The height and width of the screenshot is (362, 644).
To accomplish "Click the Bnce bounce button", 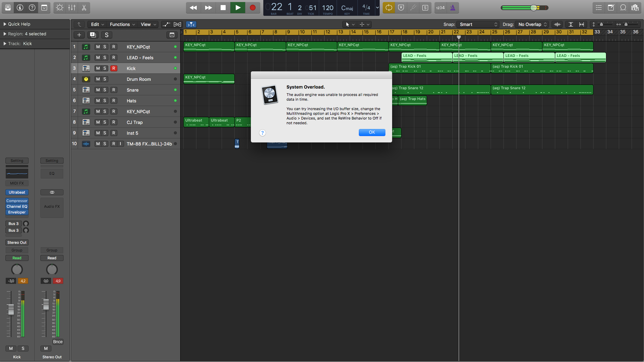I will [x=58, y=341].
